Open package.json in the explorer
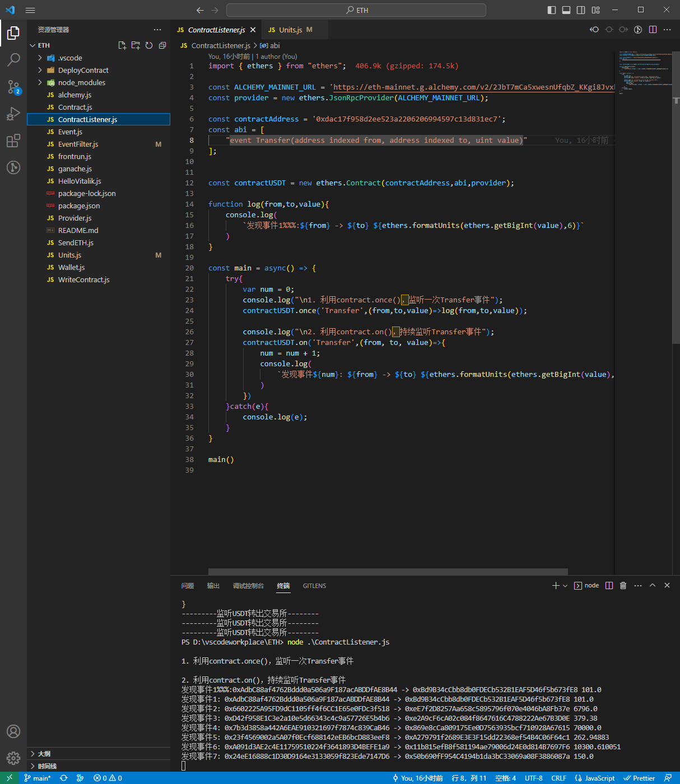 click(98, 206)
